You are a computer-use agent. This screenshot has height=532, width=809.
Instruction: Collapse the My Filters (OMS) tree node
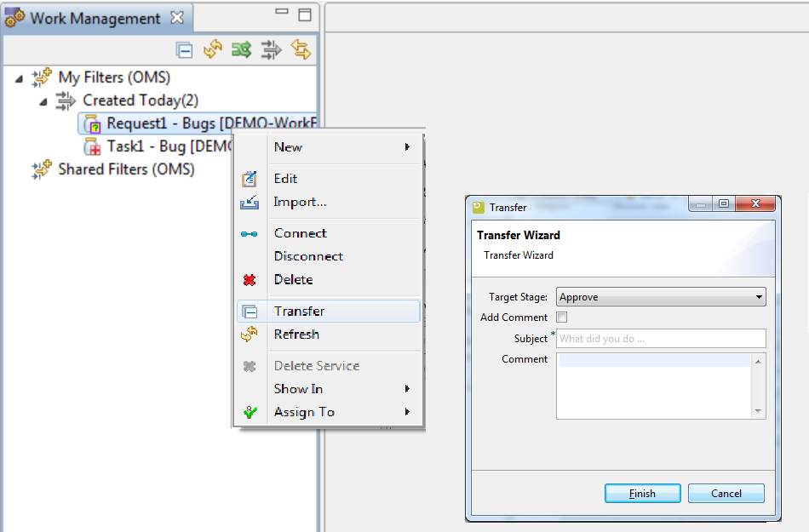20,78
